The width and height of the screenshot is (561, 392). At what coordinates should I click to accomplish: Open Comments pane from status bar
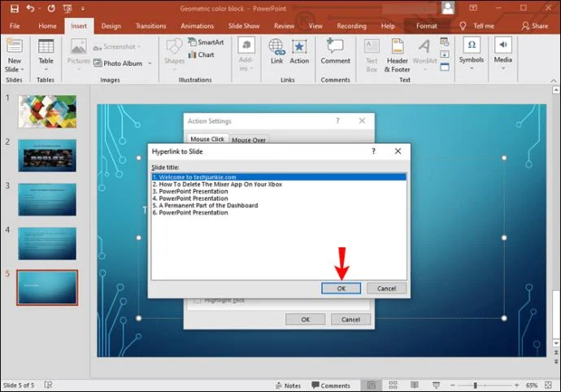pos(331,385)
